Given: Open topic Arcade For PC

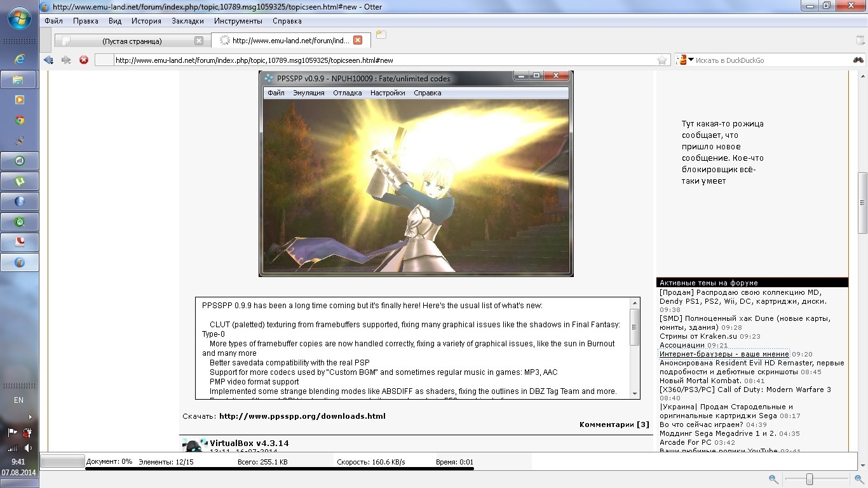Looking at the screenshot, I should point(685,442).
